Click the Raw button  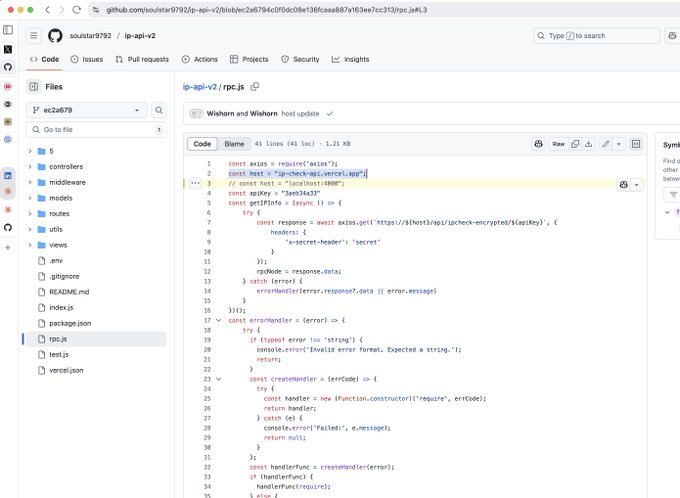click(559, 144)
